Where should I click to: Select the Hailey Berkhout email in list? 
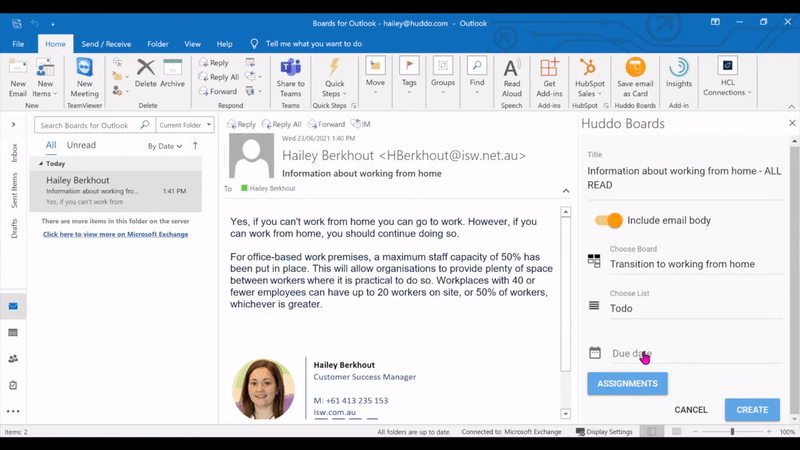click(x=116, y=191)
